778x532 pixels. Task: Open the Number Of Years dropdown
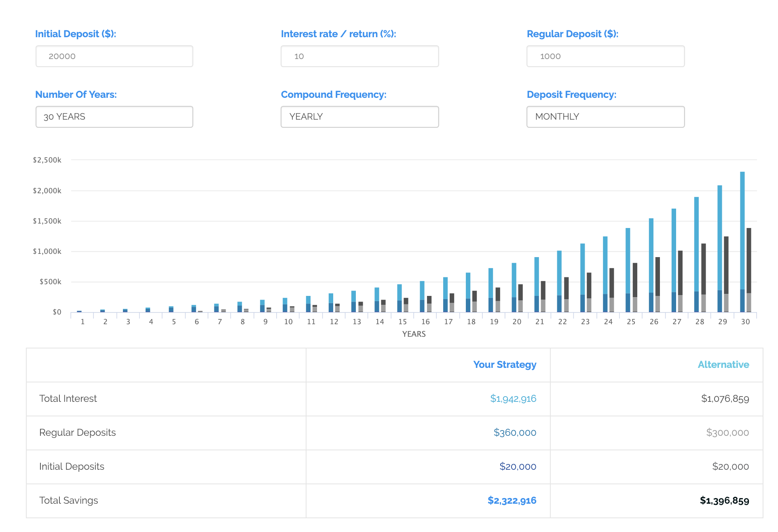point(114,117)
